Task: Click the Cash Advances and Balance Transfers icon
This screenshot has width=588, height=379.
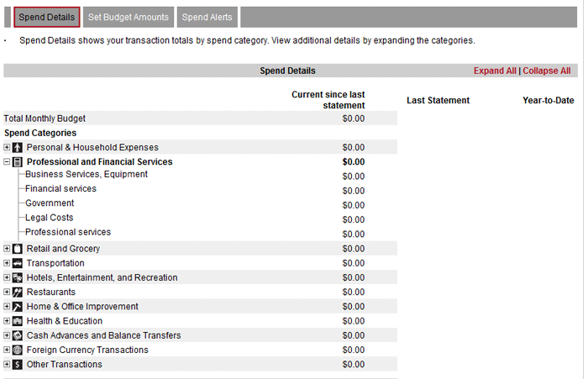Action: click(x=18, y=335)
